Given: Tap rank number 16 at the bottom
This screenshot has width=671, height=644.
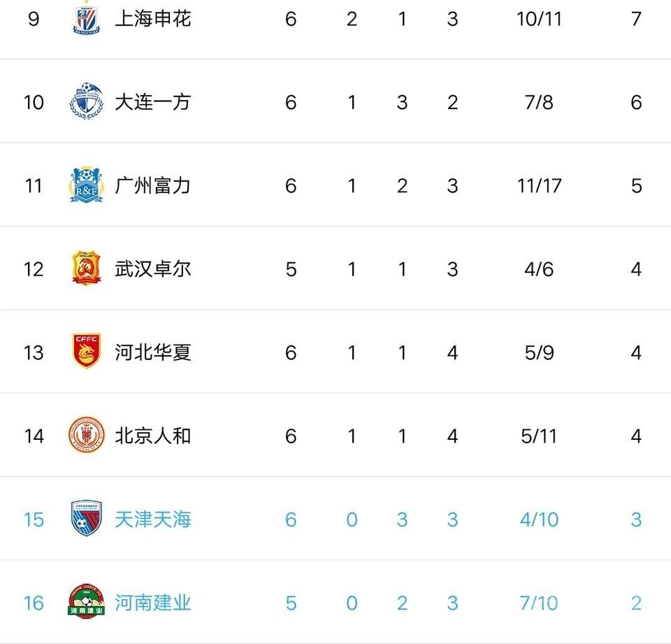Looking at the screenshot, I should pos(34,602).
